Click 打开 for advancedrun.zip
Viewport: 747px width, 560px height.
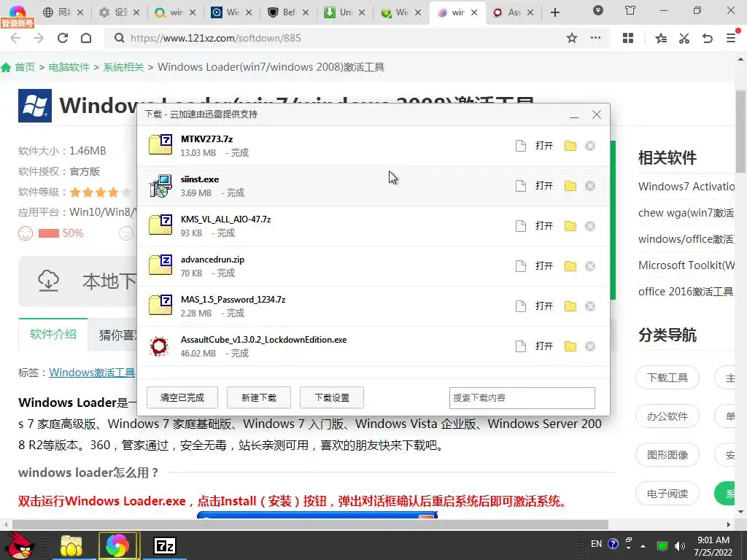point(543,265)
